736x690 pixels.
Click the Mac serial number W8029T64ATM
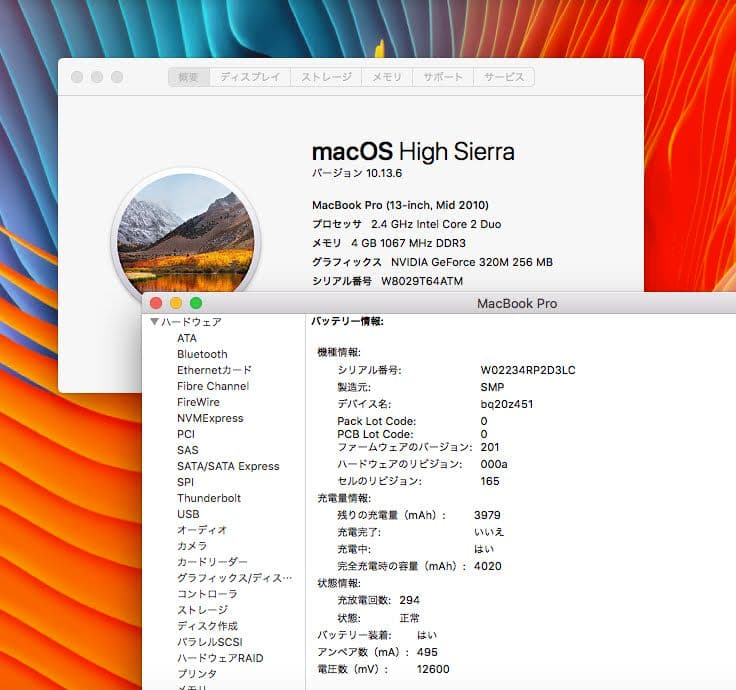coord(422,281)
